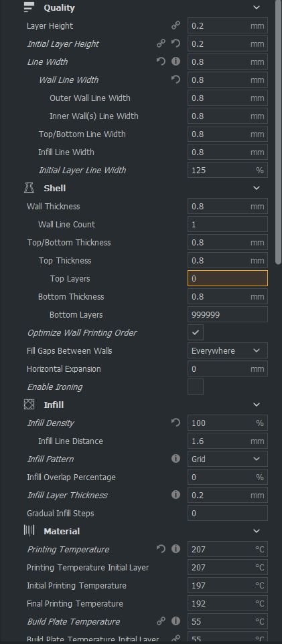
Task: Collapse the Quality section
Action: pyautogui.click(x=257, y=7)
